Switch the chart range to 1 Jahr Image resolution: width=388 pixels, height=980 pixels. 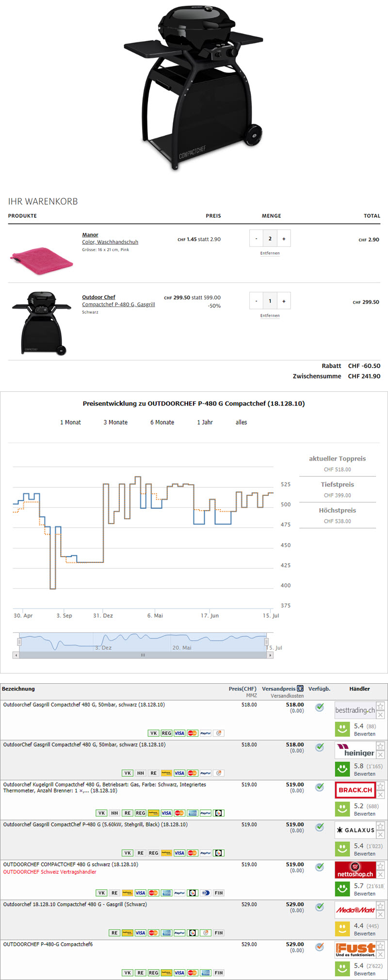tap(205, 422)
